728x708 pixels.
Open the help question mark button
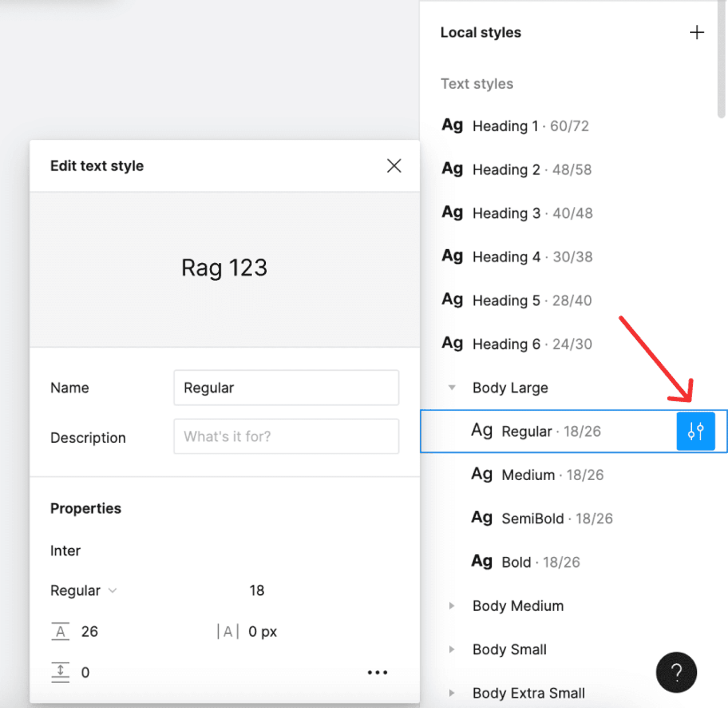676,672
